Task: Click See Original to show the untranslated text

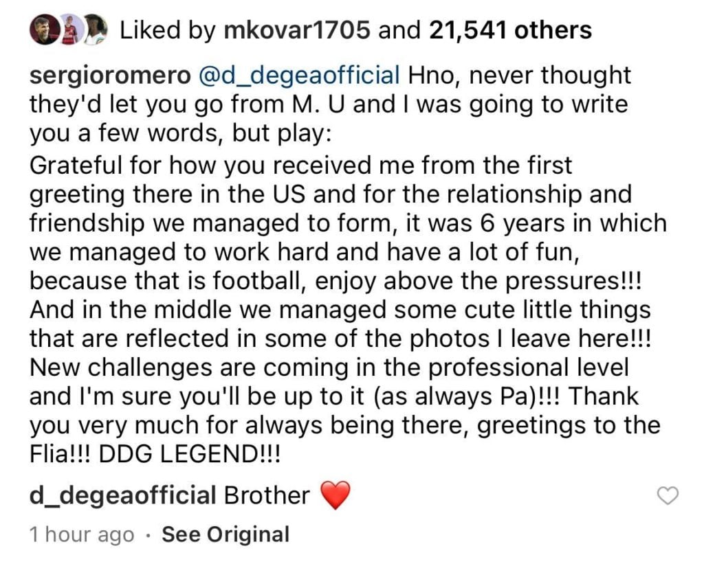Action: [225, 534]
